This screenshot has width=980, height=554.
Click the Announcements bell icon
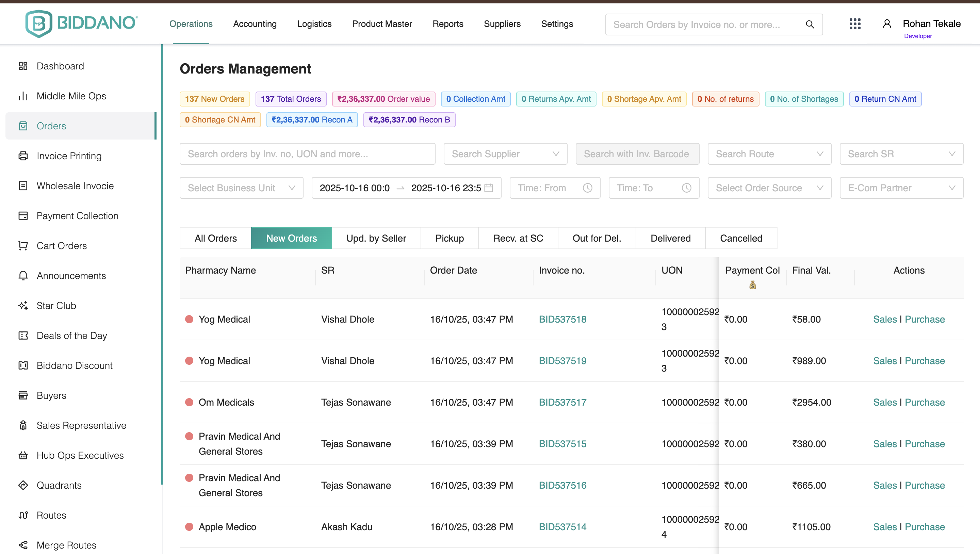[23, 276]
